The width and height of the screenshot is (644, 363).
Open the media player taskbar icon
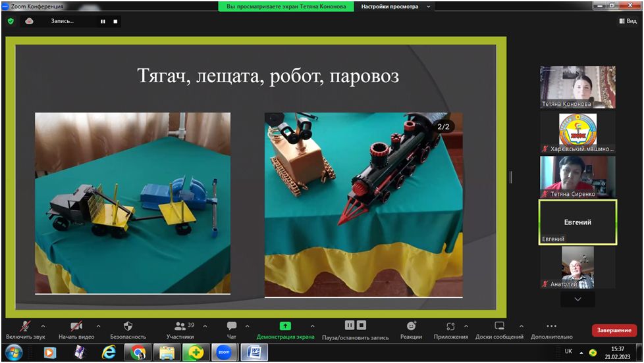(x=50, y=352)
